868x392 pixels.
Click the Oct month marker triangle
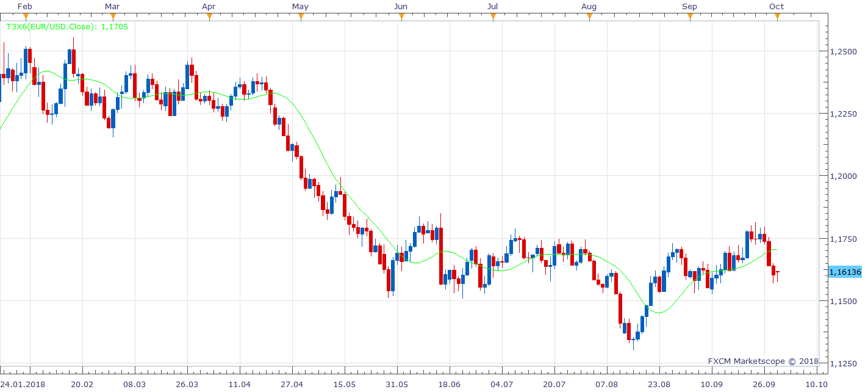point(777,17)
